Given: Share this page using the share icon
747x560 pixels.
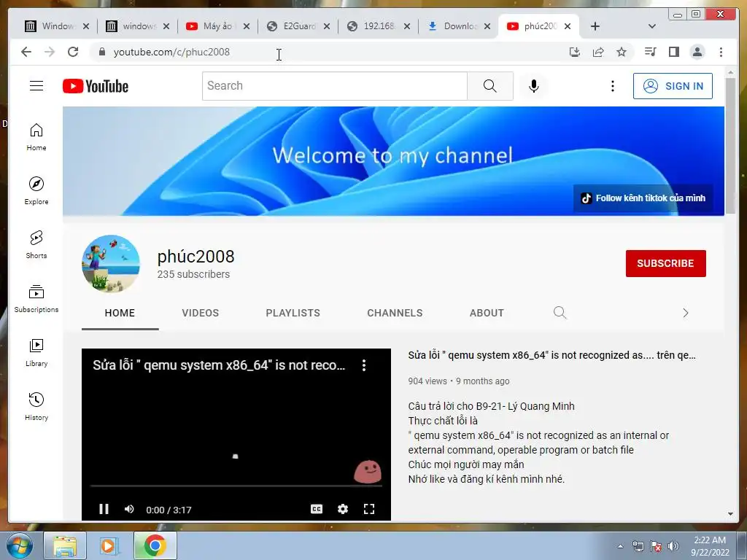Looking at the screenshot, I should pos(598,52).
